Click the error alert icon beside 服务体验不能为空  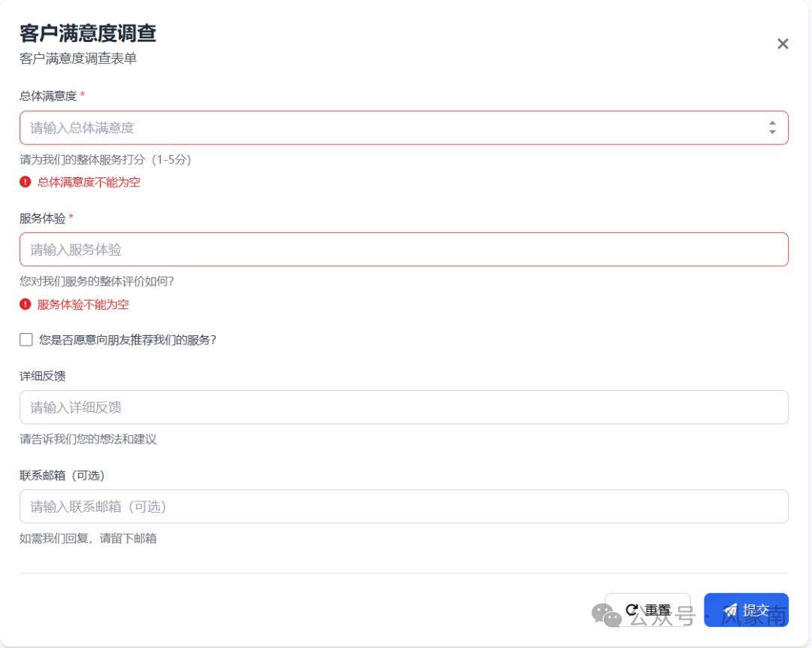pos(24,304)
